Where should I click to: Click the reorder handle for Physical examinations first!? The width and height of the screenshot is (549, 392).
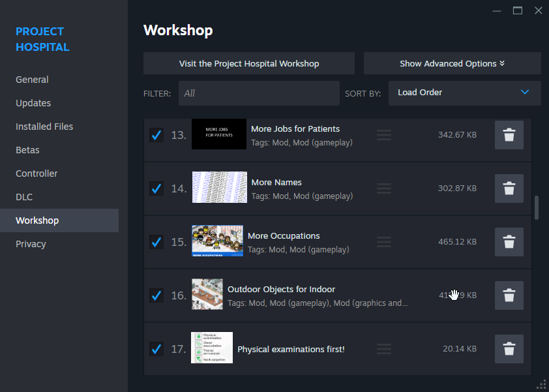[x=384, y=349]
